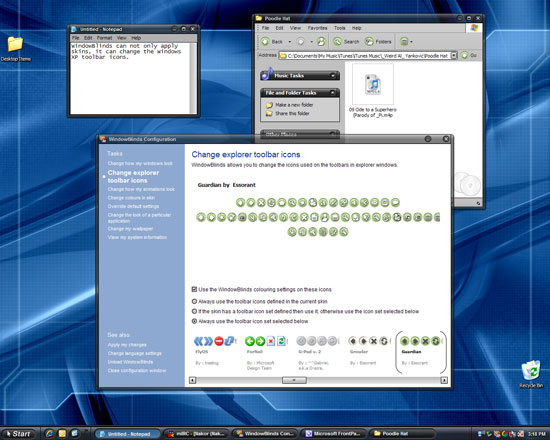Choose the Guardian icon set
The width and height of the screenshot is (550, 440).
coord(421,351)
